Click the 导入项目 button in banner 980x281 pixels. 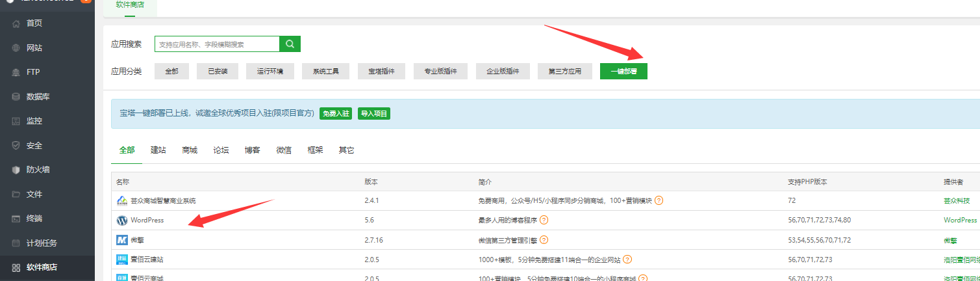tap(374, 113)
